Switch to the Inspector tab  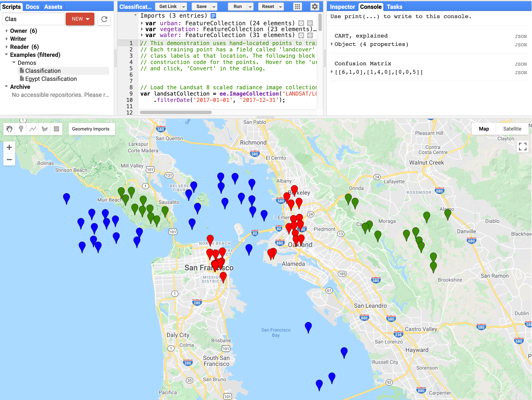(342, 7)
